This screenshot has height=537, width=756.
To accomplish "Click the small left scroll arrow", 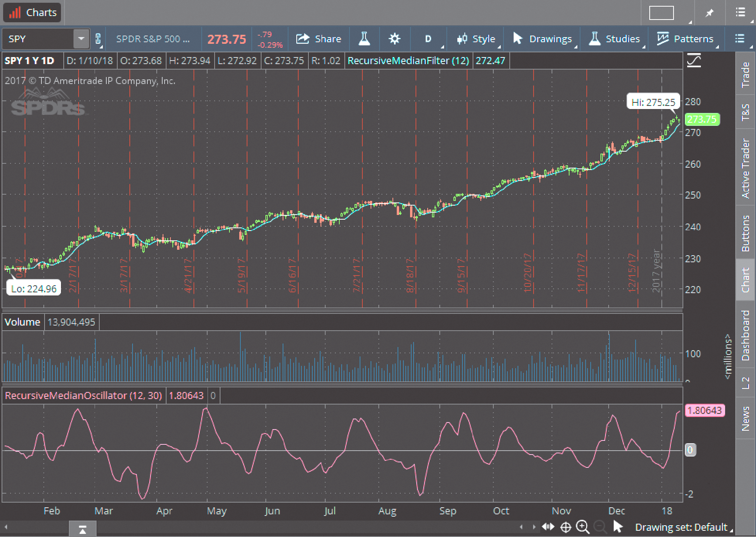I will (521, 527).
